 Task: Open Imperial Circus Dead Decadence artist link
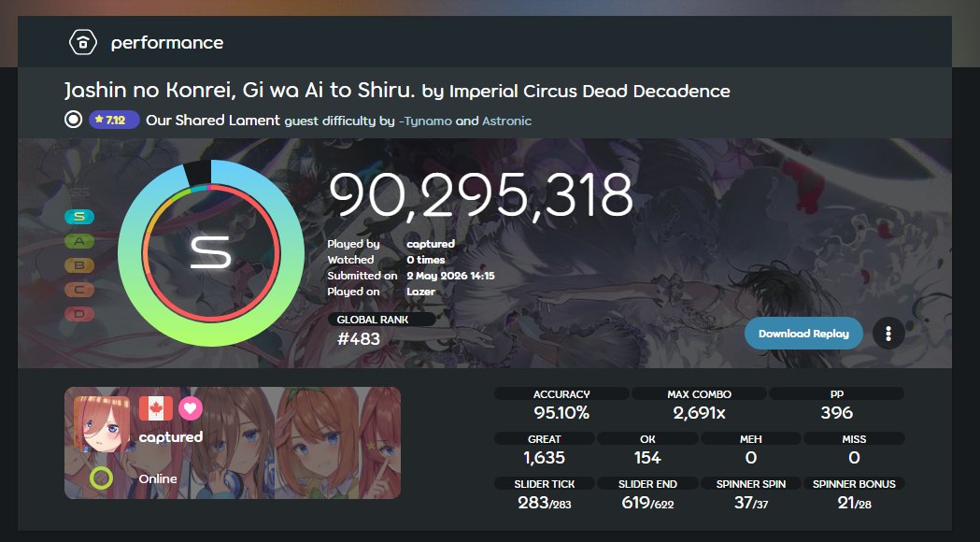click(x=590, y=92)
